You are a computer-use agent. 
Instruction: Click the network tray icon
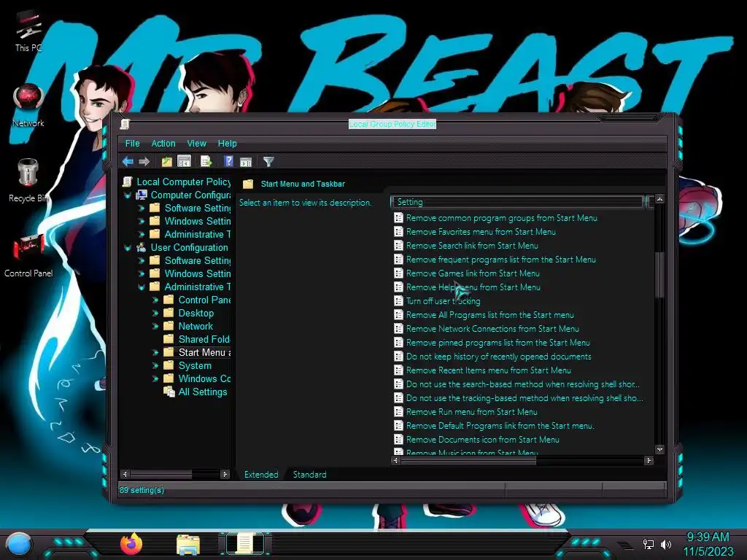[649, 544]
